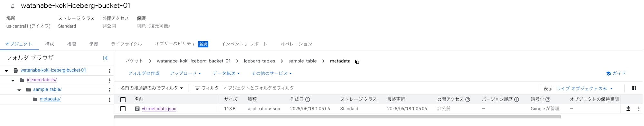
Task: Open column display options icon
Action: (x=633, y=88)
